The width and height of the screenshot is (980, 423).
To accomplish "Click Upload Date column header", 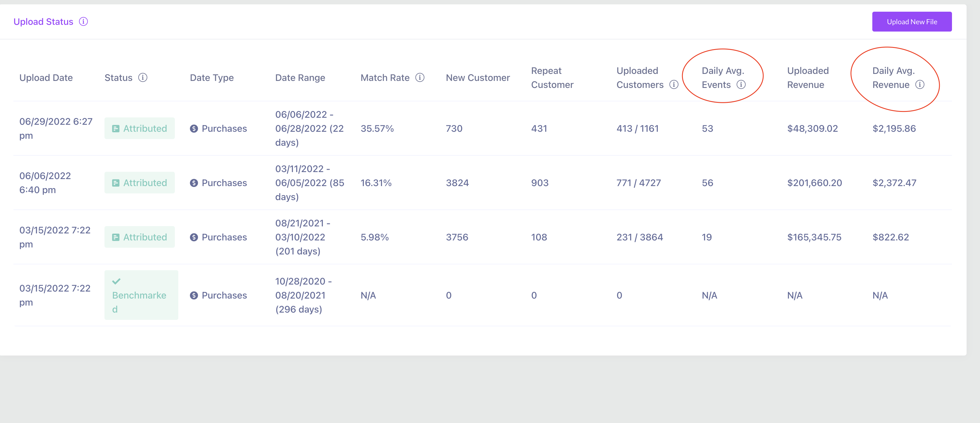I will [46, 78].
